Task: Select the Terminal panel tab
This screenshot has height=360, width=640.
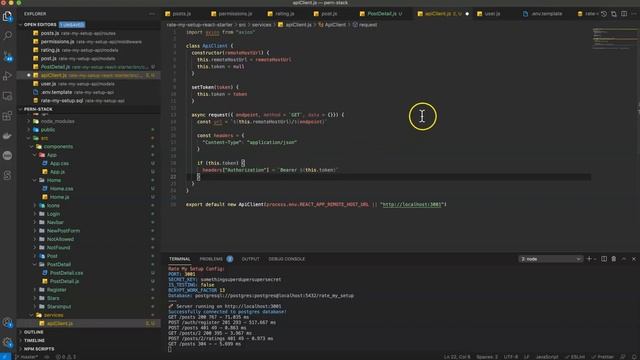Action: 180,259
